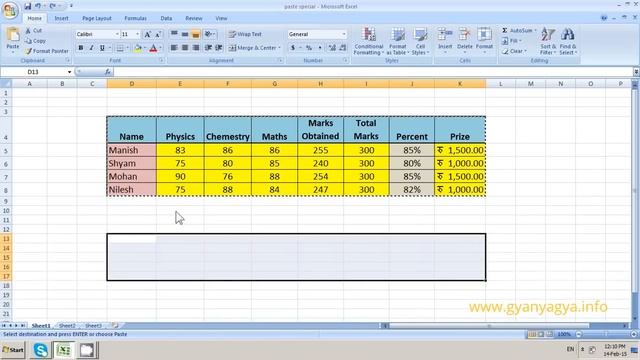Viewport: 640px width, 360px height.
Task: Click into the formula bar
Action: tap(373, 72)
